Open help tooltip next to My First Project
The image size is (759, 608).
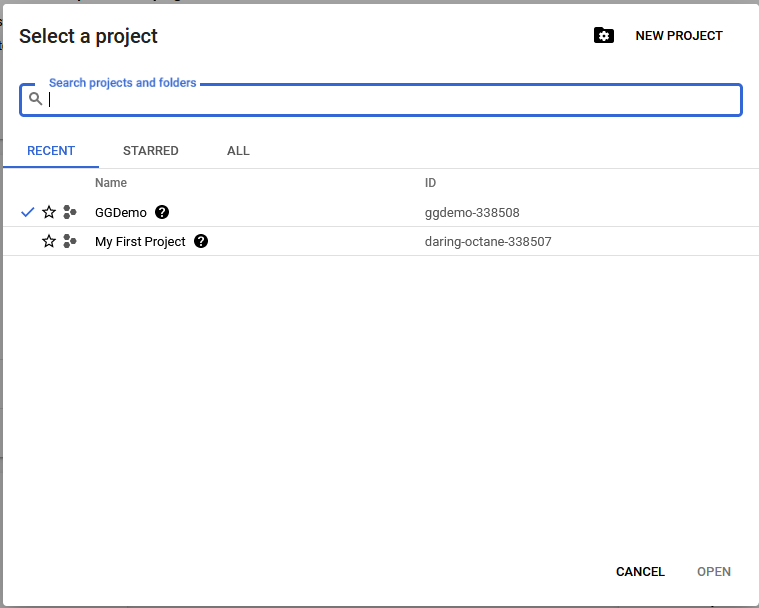coord(201,241)
